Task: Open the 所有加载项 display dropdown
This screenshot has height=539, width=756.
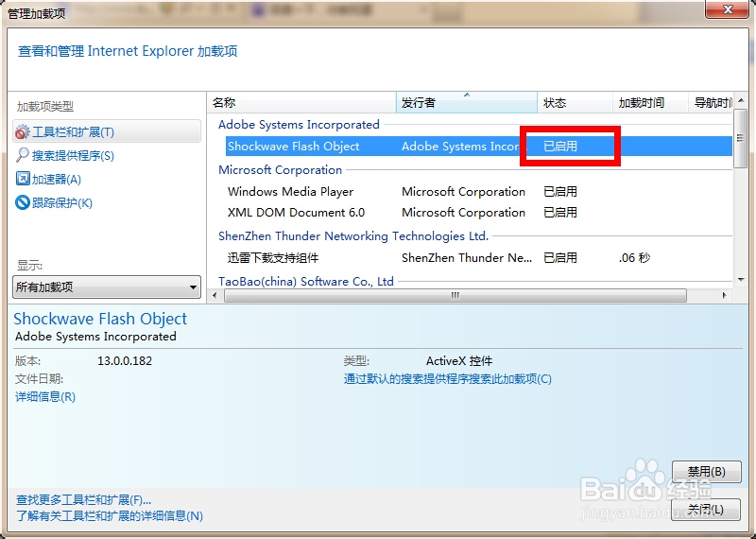Action: [x=107, y=287]
